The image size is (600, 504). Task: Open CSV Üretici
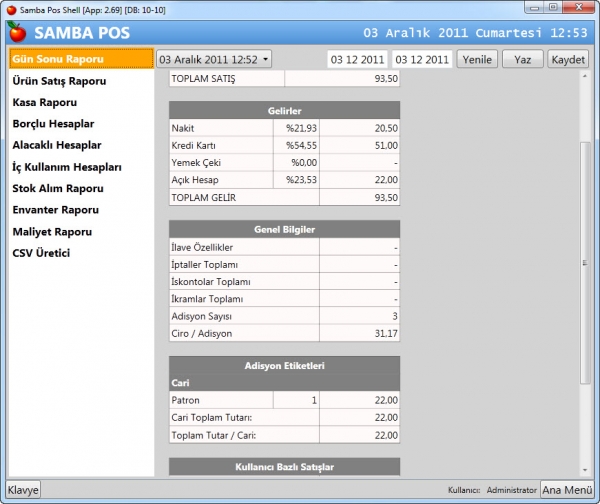41,253
